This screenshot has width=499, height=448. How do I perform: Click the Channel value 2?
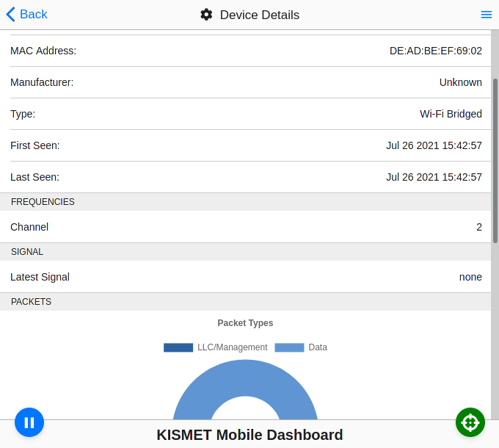(479, 227)
